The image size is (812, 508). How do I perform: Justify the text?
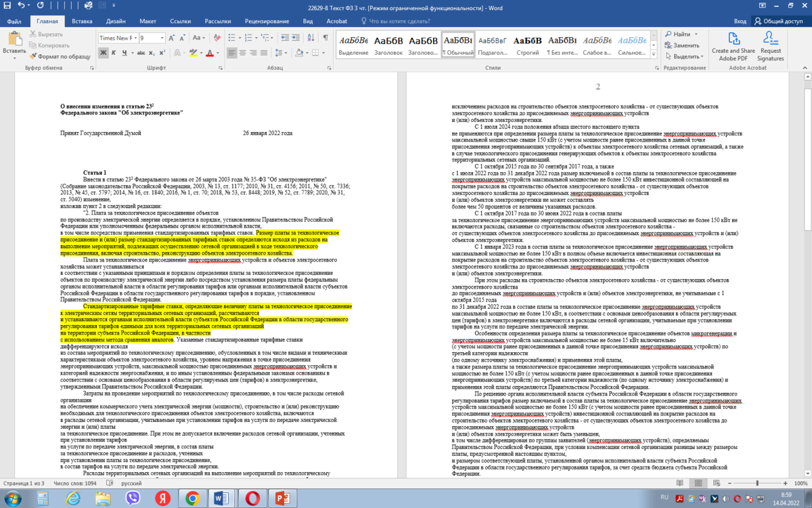[265, 53]
